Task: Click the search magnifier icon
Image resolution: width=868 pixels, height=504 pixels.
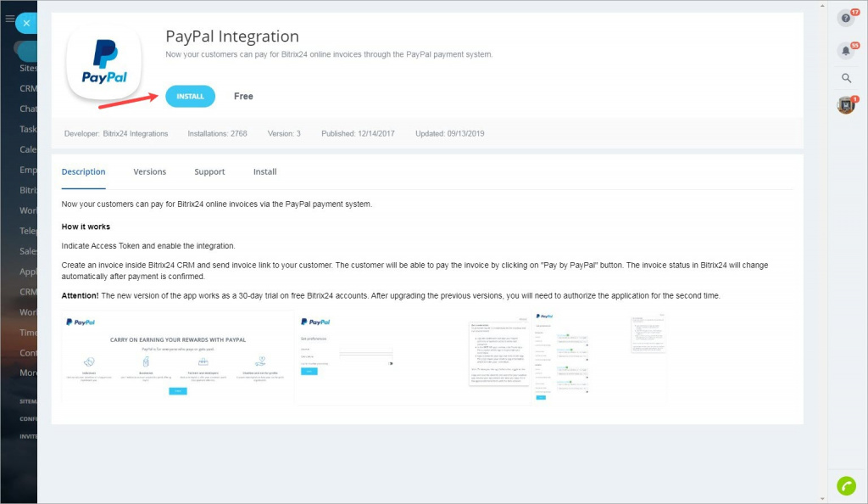Action: click(x=847, y=78)
